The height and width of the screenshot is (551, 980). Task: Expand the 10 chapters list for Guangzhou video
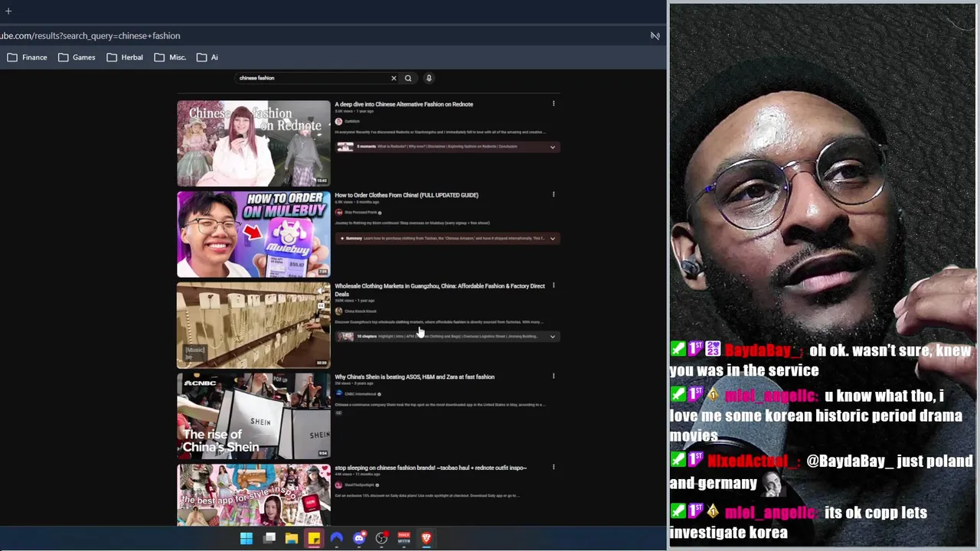pos(552,337)
